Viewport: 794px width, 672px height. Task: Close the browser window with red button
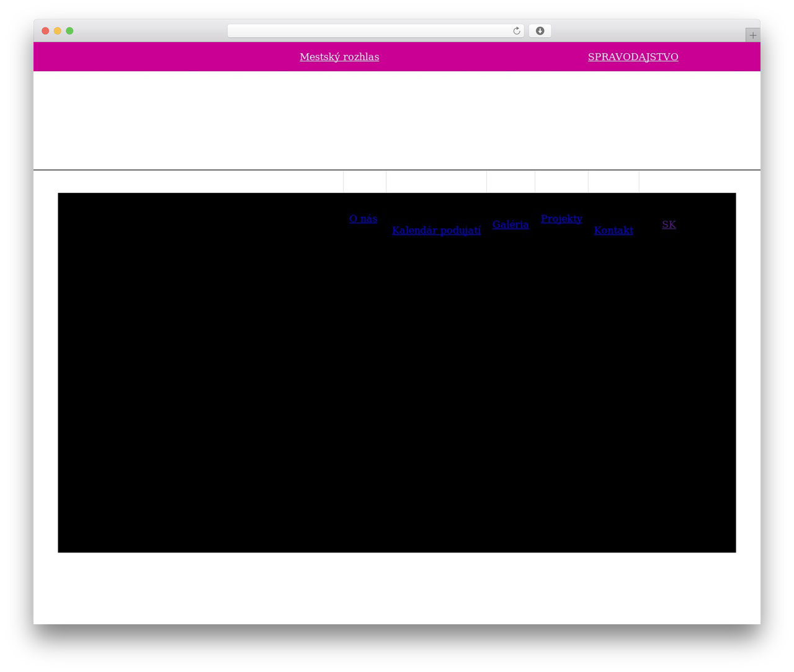[45, 31]
